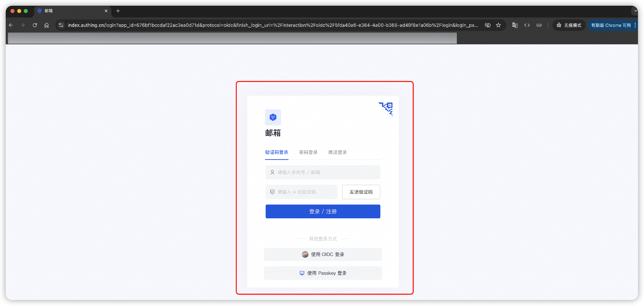The height and width of the screenshot is (306, 644).
Task: Select the 验证码登录 tab
Action: click(277, 152)
